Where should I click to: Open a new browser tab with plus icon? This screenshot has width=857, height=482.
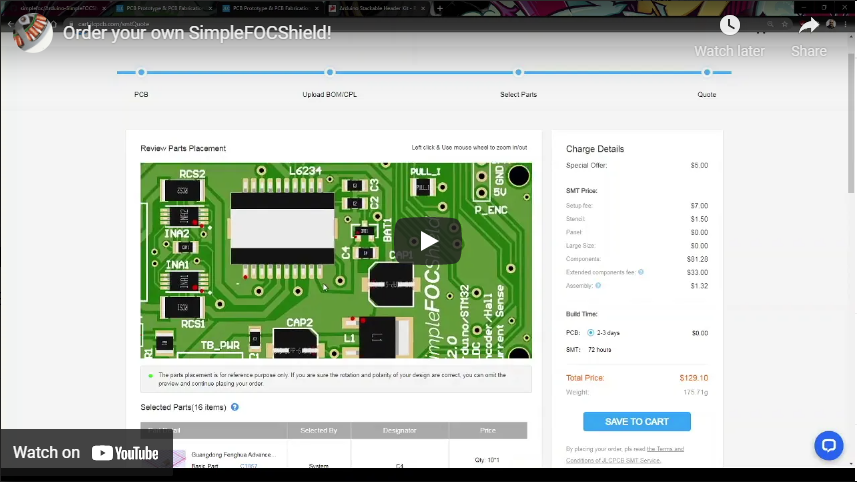[439, 8]
